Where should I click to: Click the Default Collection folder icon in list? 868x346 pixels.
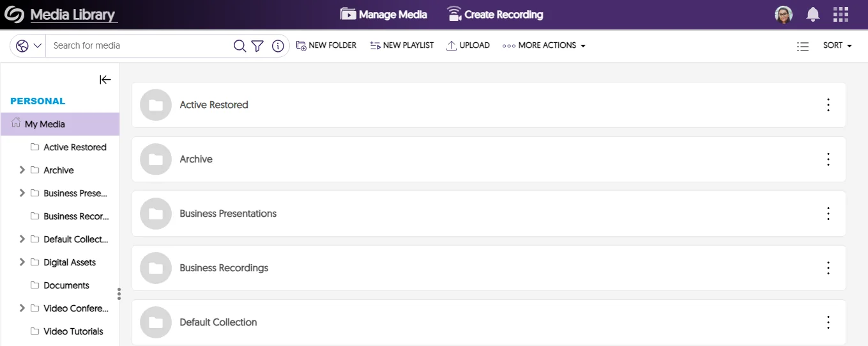click(x=156, y=322)
